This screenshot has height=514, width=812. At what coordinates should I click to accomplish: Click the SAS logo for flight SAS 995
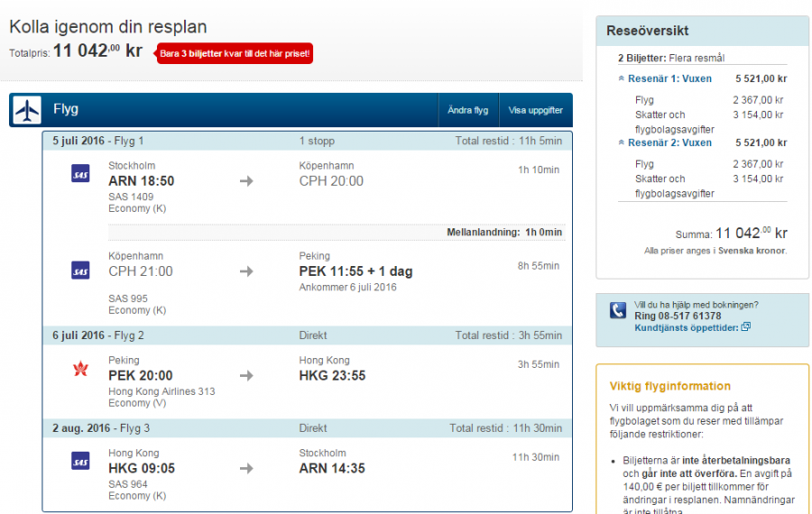point(80,271)
